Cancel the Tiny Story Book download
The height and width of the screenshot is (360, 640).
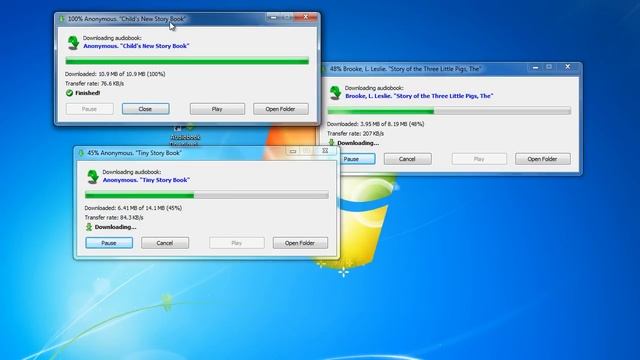(x=165, y=243)
